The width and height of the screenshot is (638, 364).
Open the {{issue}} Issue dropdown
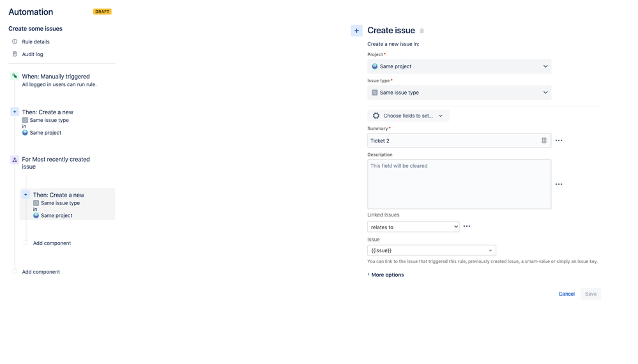click(431, 250)
